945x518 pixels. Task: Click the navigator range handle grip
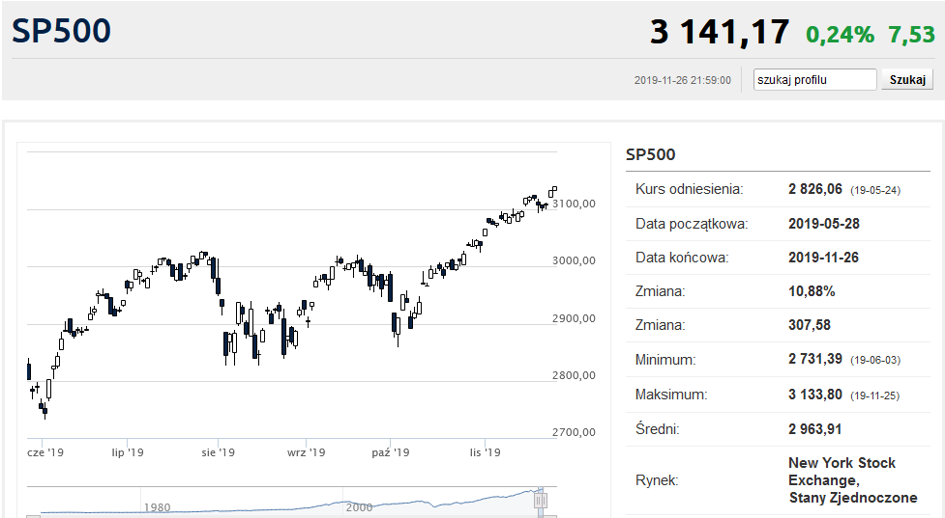coord(541,501)
